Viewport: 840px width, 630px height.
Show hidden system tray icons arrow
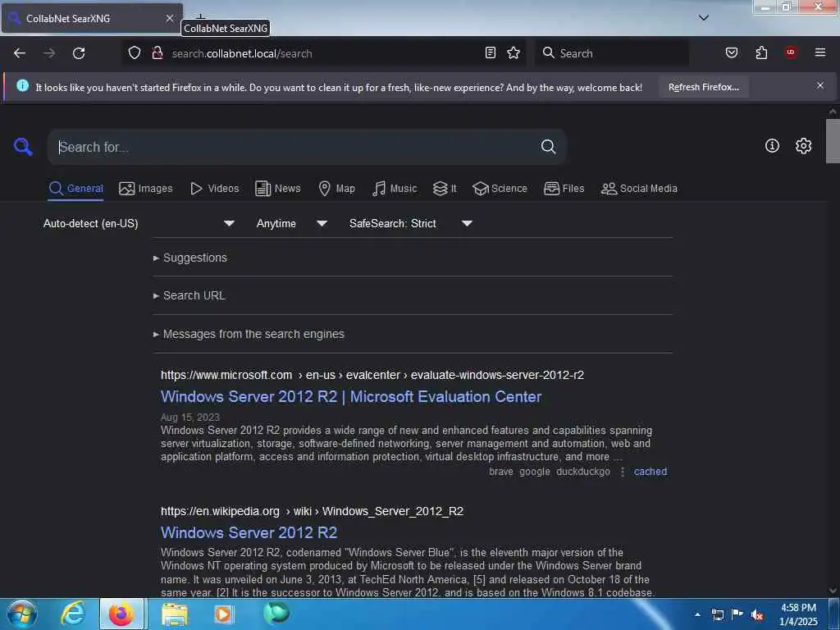coord(697,615)
